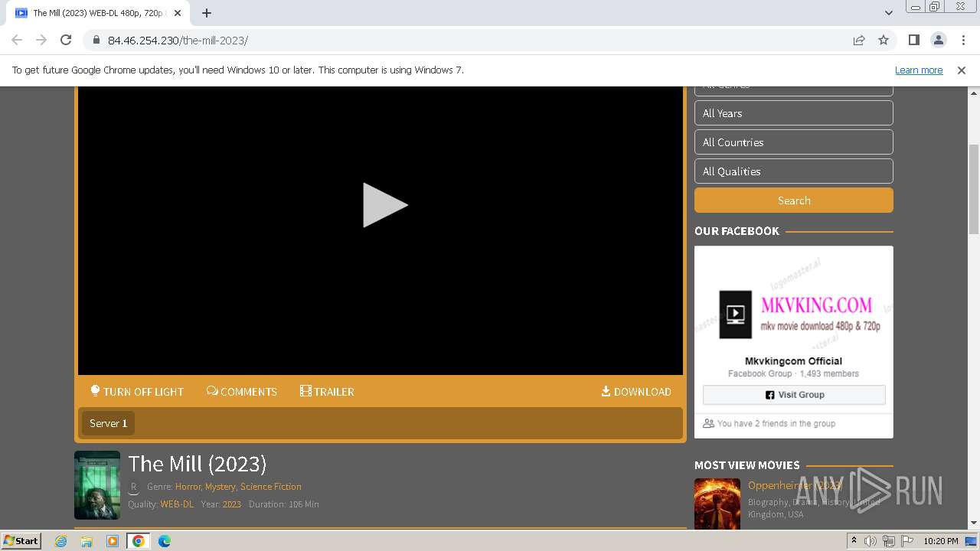
Task: Share this page via share icon
Action: coord(859,40)
